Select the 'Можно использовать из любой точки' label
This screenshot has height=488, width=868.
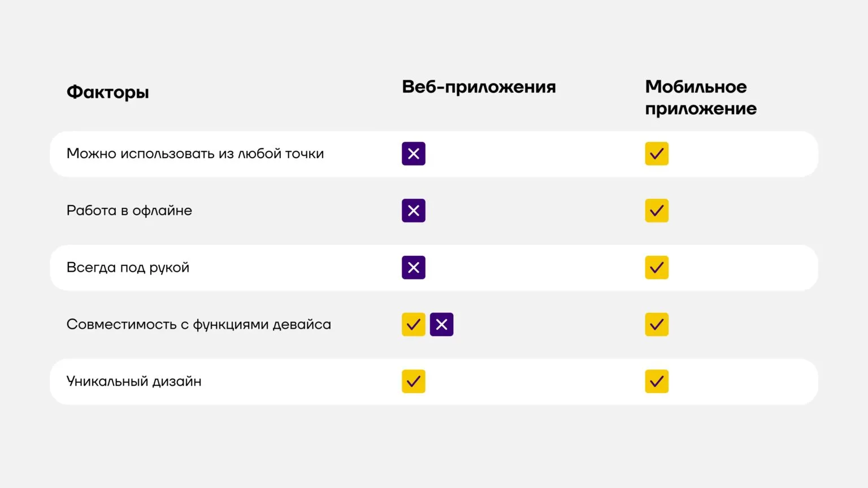[x=195, y=154]
